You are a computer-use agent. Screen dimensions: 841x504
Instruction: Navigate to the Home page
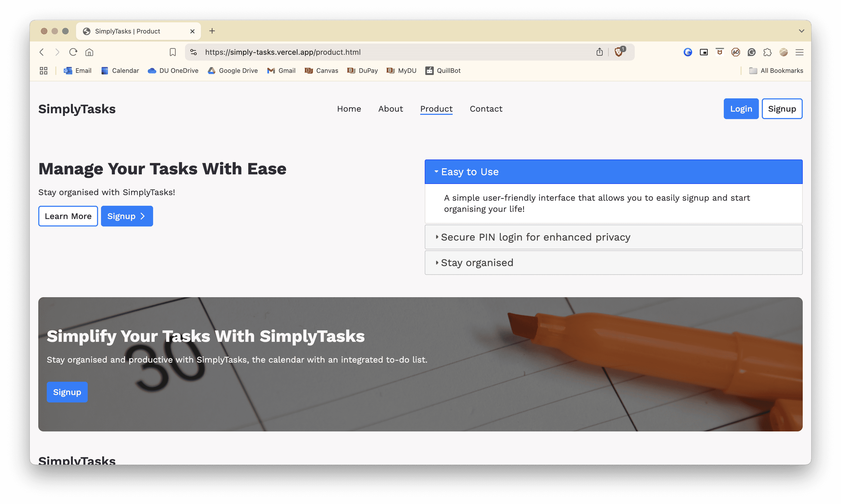(349, 109)
